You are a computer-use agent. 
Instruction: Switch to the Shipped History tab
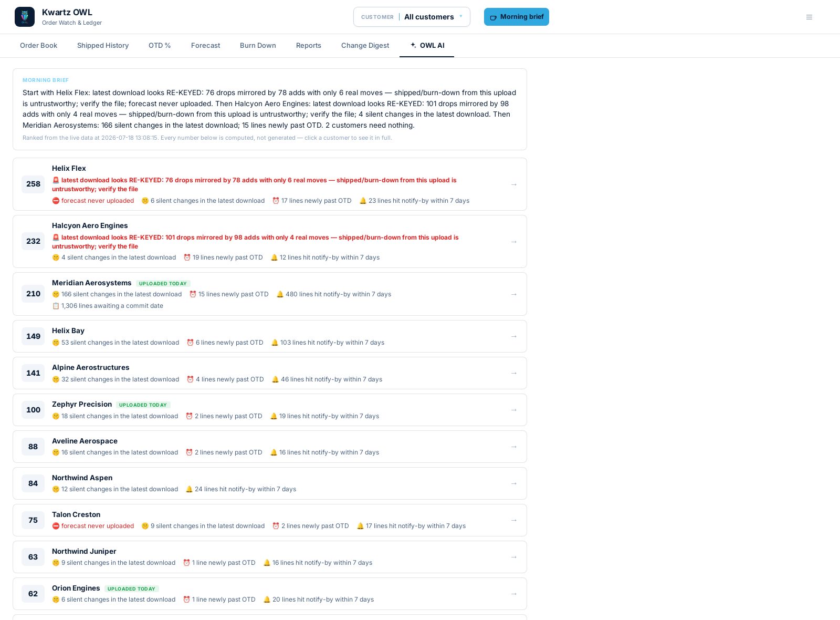[103, 46]
